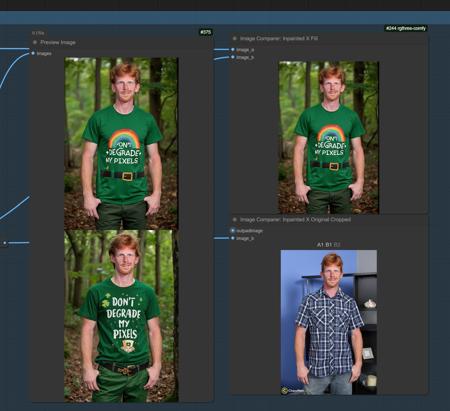Click the connector dot at the left canvas edge

[5, 243]
